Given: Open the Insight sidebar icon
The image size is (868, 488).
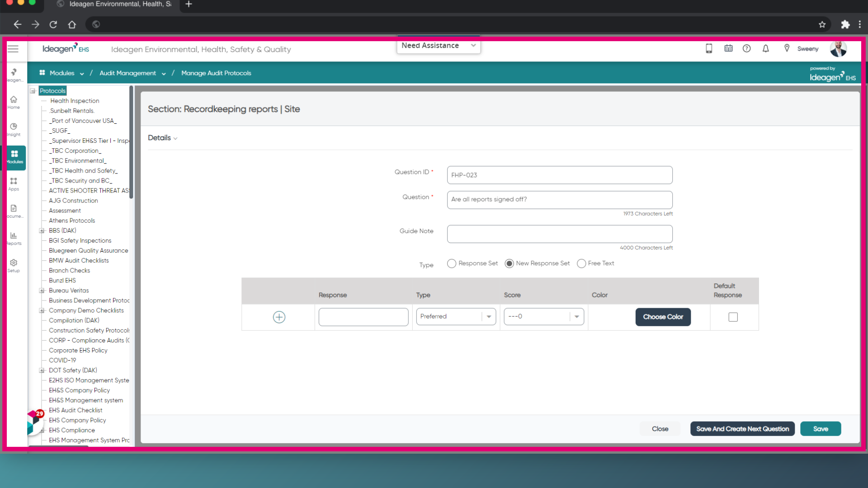Looking at the screenshot, I should pyautogui.click(x=14, y=130).
